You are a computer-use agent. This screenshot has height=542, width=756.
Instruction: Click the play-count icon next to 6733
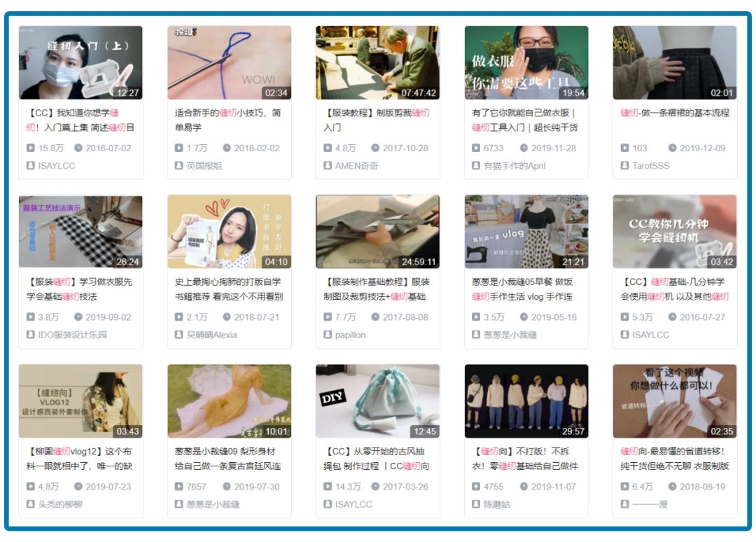476,148
